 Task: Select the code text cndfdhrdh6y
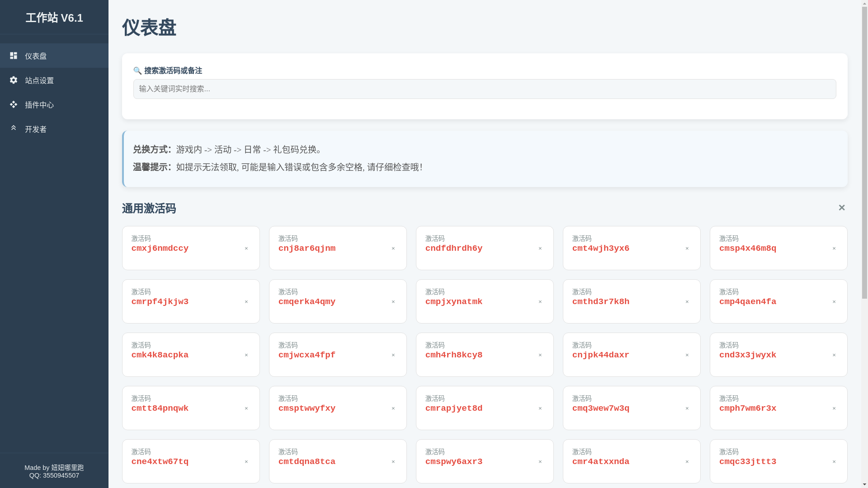454,249
